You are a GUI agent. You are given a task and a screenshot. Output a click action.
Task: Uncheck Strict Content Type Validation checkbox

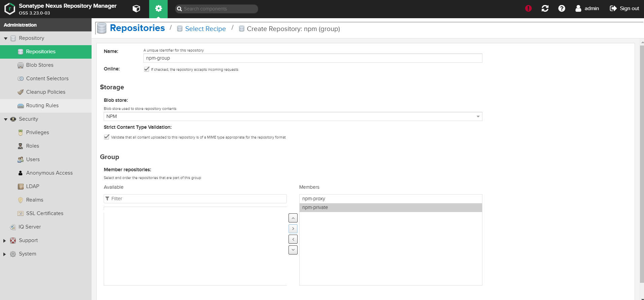pos(107,137)
